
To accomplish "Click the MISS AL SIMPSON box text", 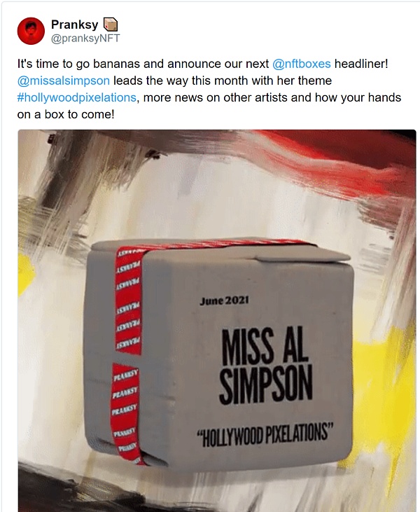I will pos(265,365).
